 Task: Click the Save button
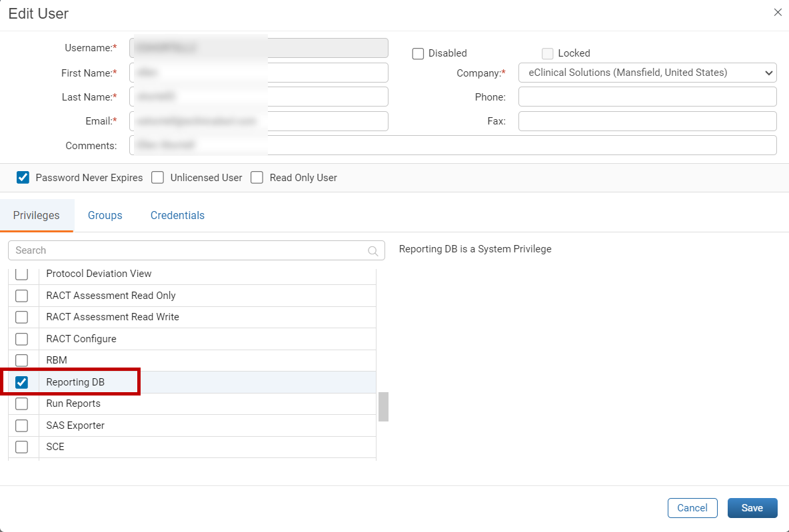752,508
